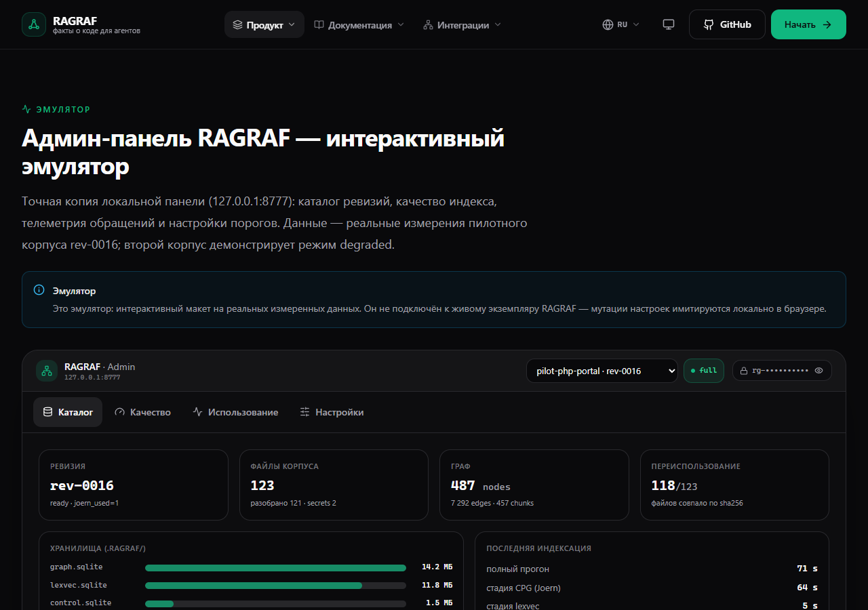Click the 118/123 reuse value
The image size is (868, 610).
674,485
